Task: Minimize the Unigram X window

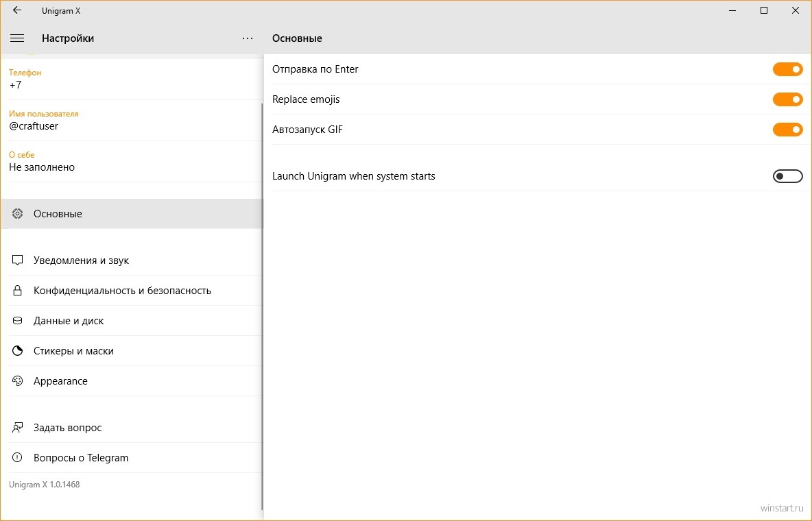Action: pos(732,10)
